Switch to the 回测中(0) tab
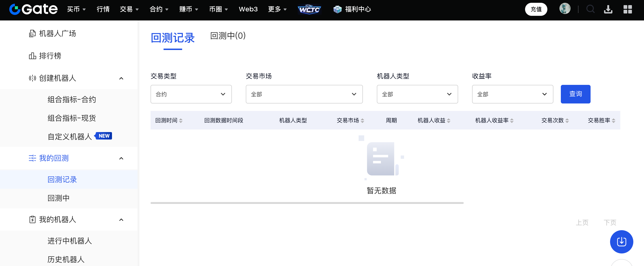The height and width of the screenshot is (266, 644). (227, 36)
